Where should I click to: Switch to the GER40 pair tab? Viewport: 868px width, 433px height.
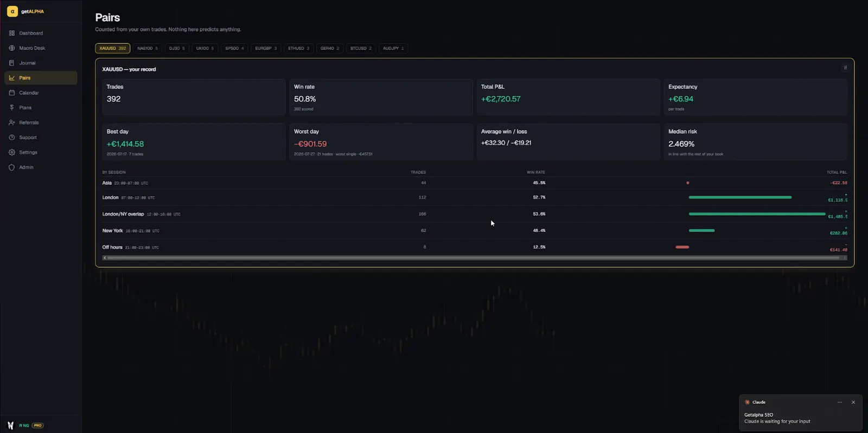330,48
